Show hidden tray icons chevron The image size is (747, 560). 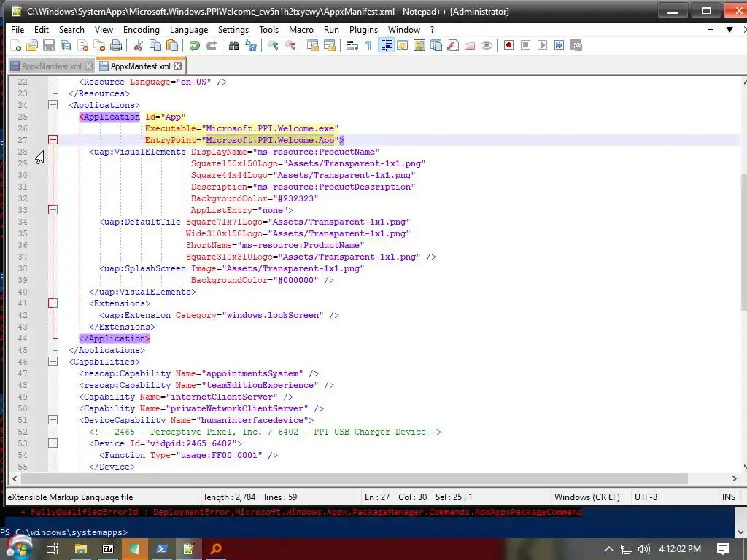[609, 548]
